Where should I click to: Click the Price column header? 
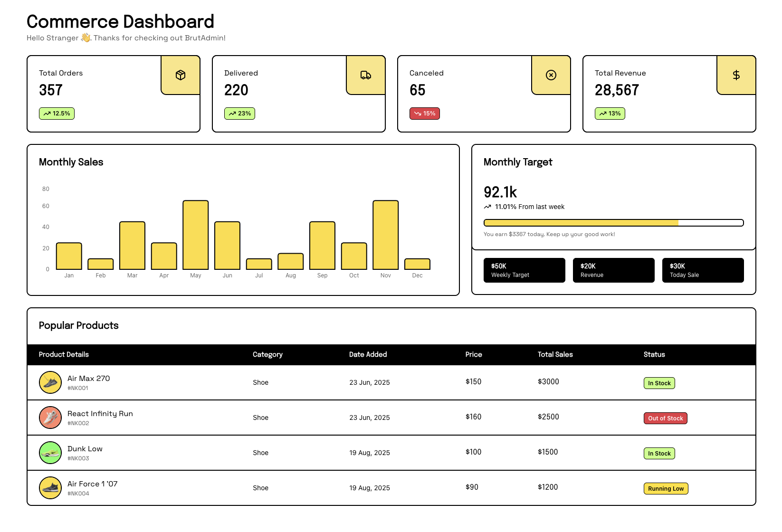474,354
